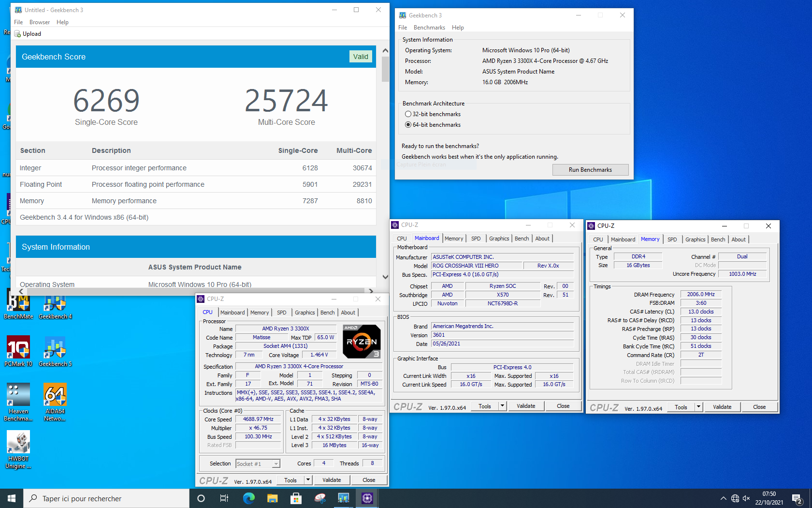The image size is (812, 508).
Task: Open Tools dropdown arrow in CPU-Z Memory window
Action: (x=698, y=407)
